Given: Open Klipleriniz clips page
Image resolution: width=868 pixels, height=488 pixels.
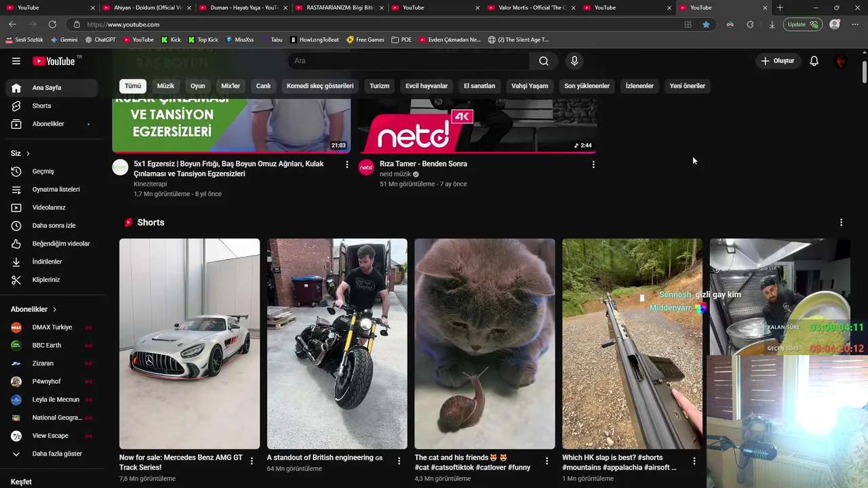Looking at the screenshot, I should pyautogui.click(x=52, y=280).
